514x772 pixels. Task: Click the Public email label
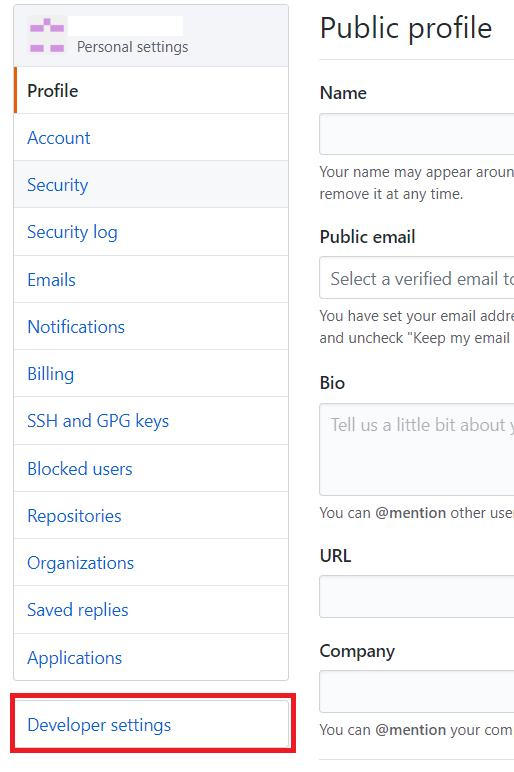(367, 237)
